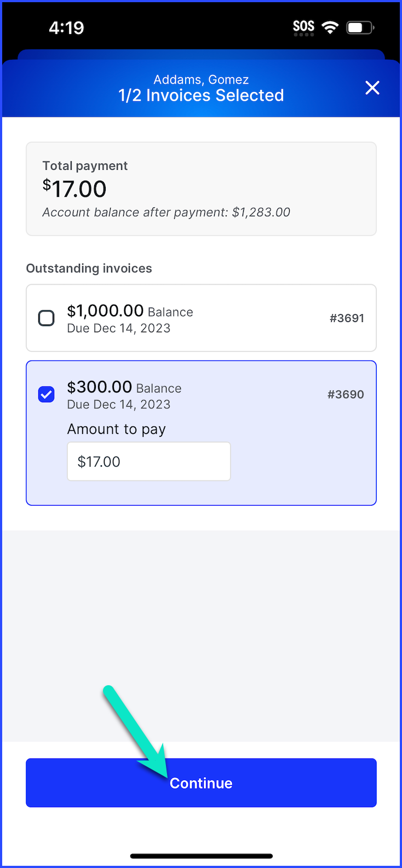Screen dimensions: 402x868
Task: Tap the selected invoice #3690 card
Action: click(x=201, y=433)
